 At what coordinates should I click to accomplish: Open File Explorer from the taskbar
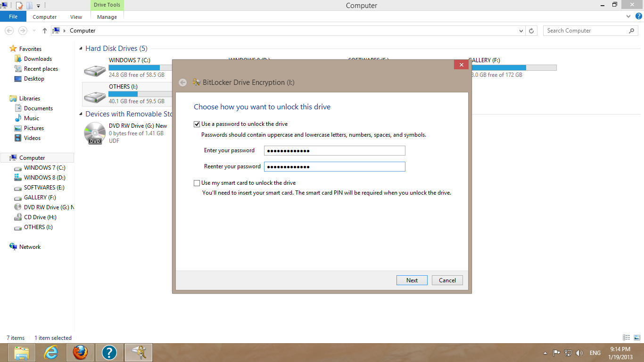(x=22, y=353)
